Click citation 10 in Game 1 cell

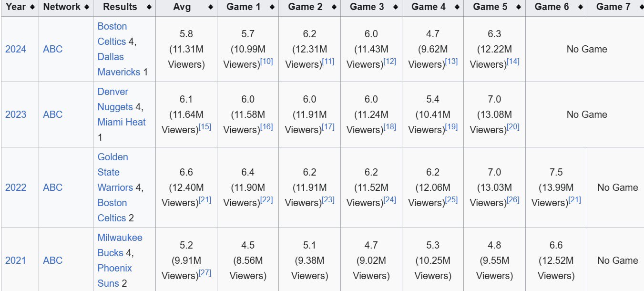266,62
